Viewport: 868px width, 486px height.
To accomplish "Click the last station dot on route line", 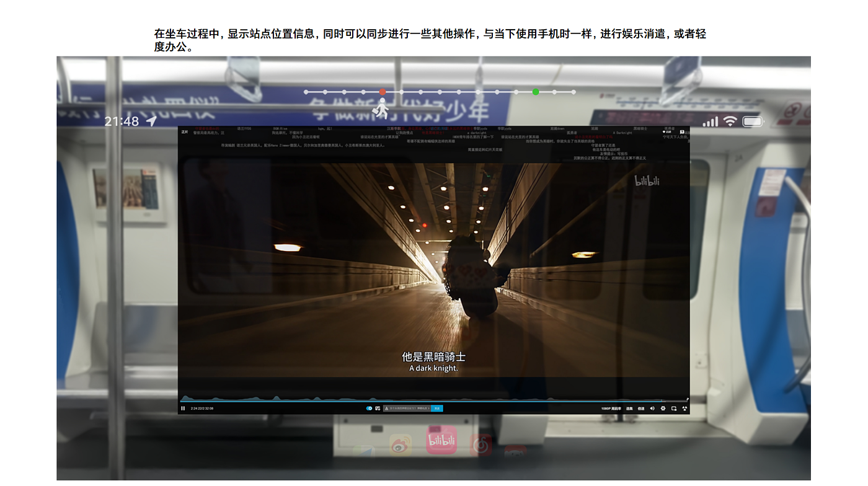I will (x=573, y=92).
